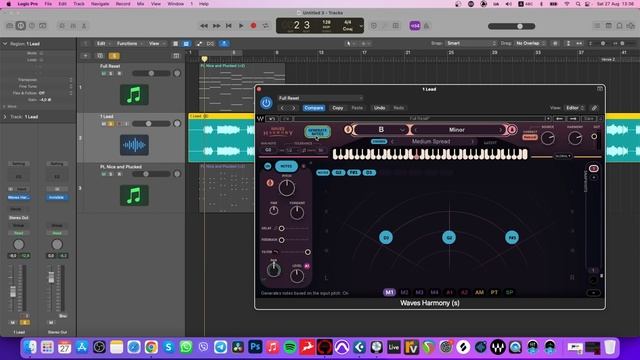The height and width of the screenshot is (360, 640).
Task: Toggle the Chords button near Medium Spread
Action: 379,141
